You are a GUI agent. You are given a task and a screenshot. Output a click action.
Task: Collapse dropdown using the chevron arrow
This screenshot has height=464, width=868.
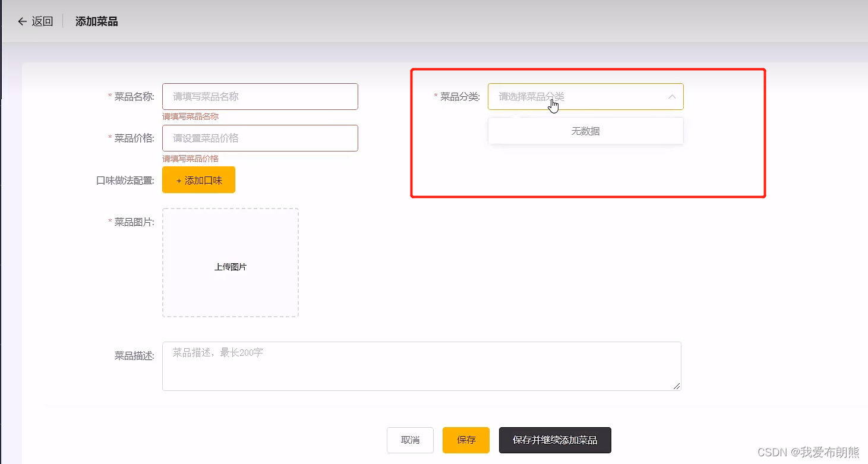(672, 96)
